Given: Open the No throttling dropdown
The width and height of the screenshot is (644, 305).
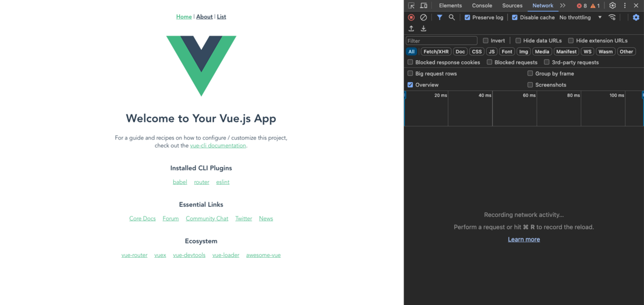Looking at the screenshot, I should coord(581,17).
